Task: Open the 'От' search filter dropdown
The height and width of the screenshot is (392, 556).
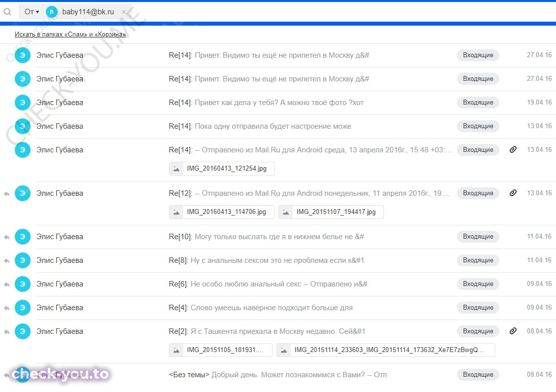Action: 32,12
